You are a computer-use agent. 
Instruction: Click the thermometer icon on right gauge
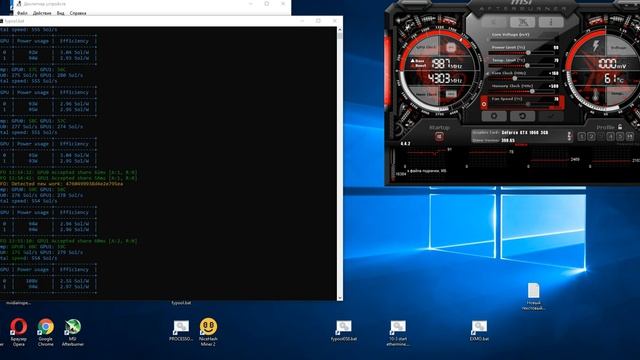596,95
